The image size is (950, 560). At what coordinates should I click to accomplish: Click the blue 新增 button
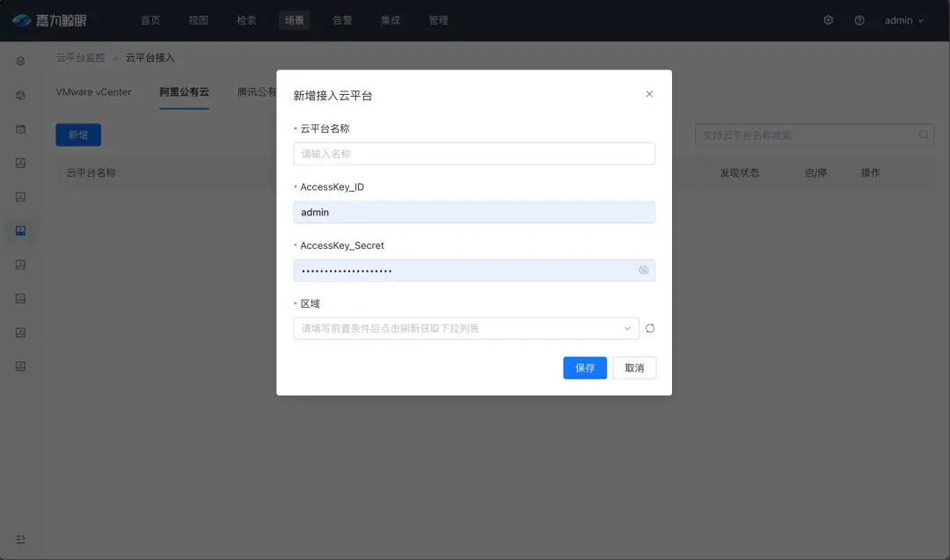[x=77, y=135]
